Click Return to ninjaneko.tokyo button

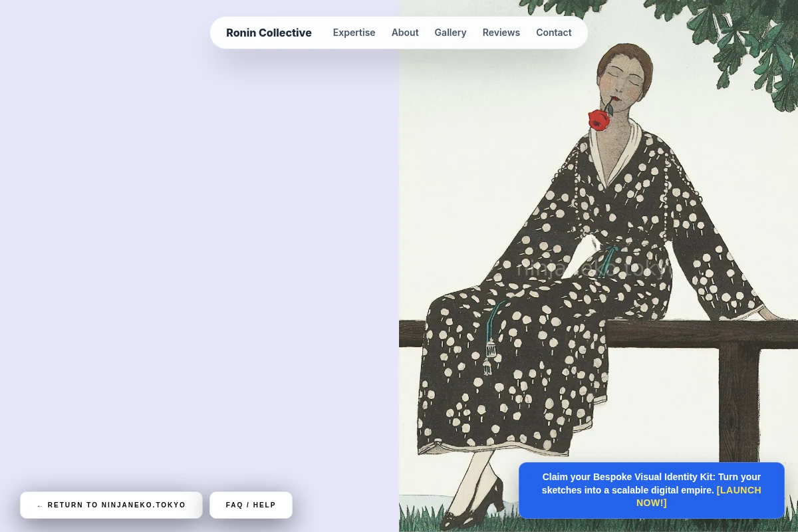pos(111,505)
